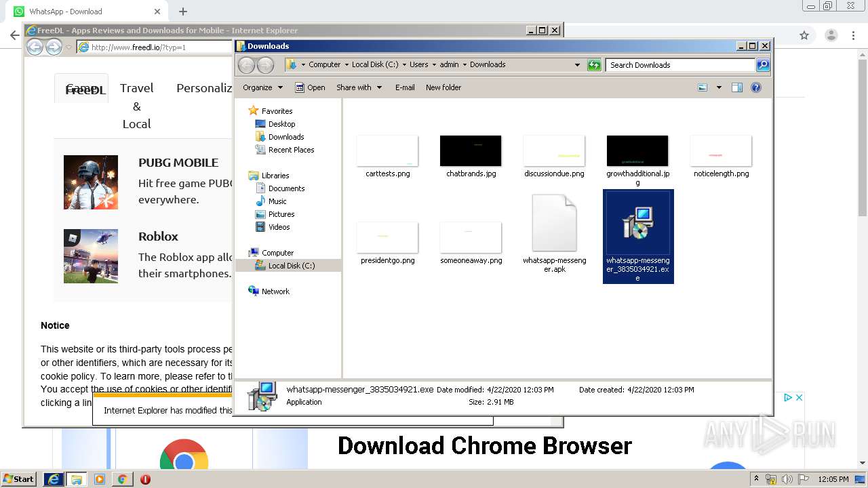Select Downloads under Favorites
868x488 pixels.
(x=285, y=137)
